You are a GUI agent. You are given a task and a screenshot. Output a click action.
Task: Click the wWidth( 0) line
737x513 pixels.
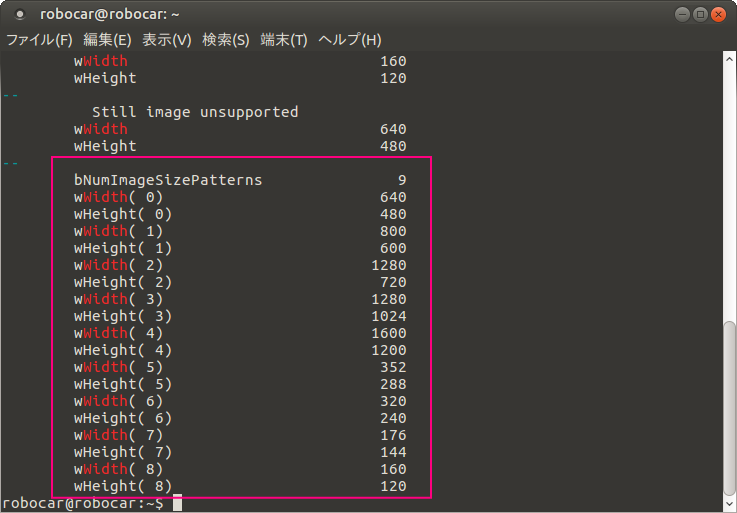240,197
